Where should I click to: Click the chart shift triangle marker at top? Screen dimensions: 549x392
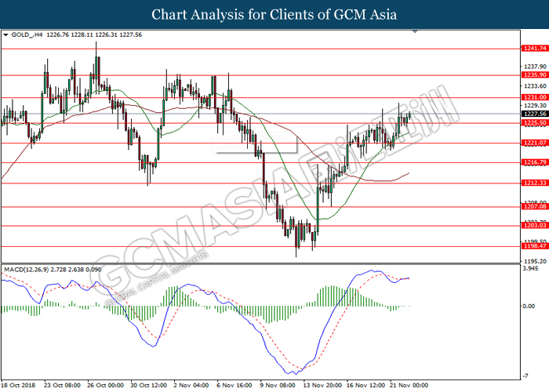[x=415, y=31]
